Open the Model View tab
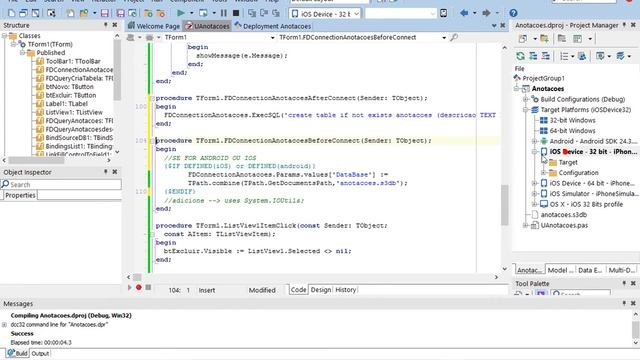The height and width of the screenshot is (360, 640). coord(560,270)
